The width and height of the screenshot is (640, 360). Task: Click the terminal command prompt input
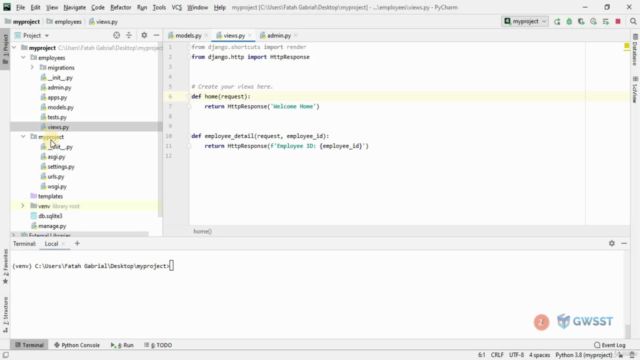171,266
